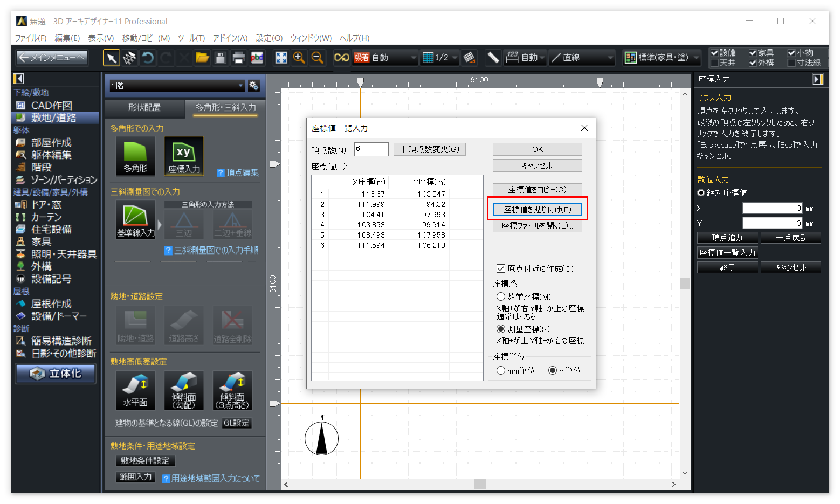Screen dimensions: 840x504
Task: Select the 水平面 level surface icon
Action: (x=135, y=390)
